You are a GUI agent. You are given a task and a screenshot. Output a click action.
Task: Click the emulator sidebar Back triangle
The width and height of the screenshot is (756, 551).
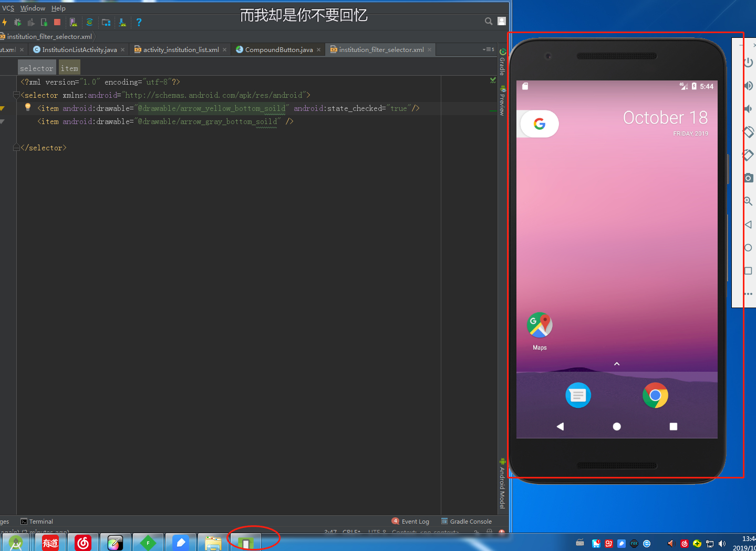749,225
